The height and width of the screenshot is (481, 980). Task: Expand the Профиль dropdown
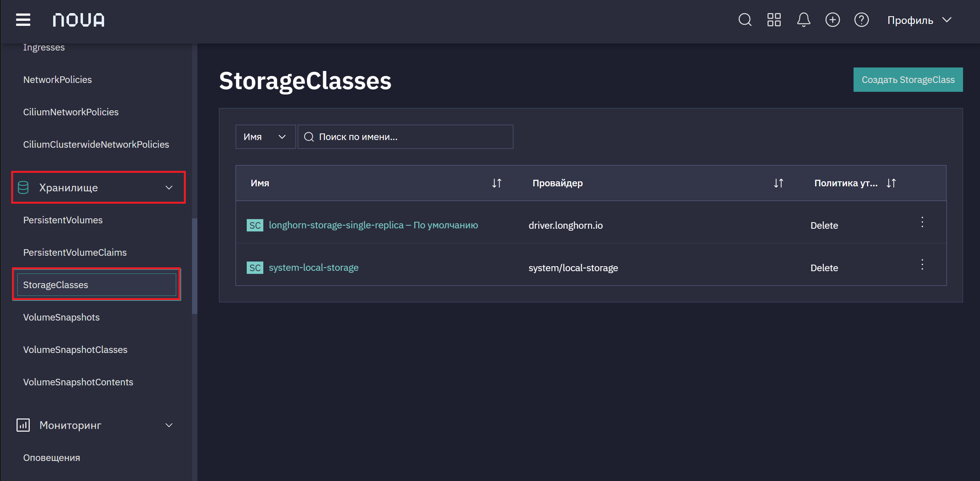[x=919, y=20]
